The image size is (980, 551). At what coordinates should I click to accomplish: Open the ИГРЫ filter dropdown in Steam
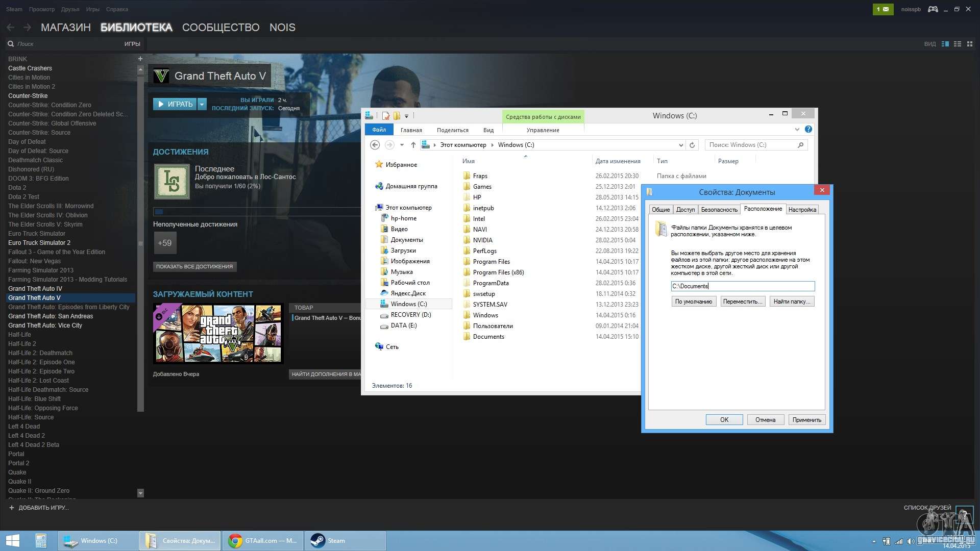pos(132,44)
